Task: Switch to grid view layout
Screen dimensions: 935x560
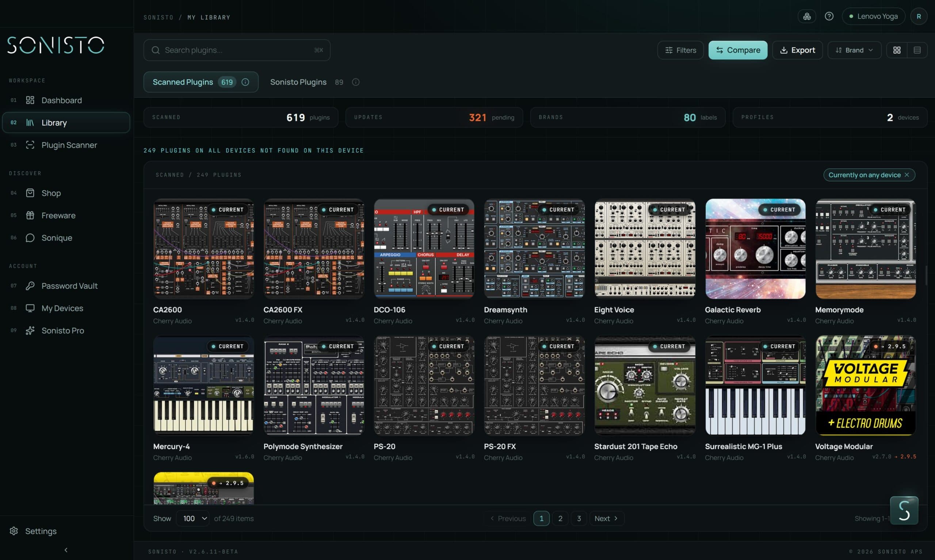Action: (x=897, y=50)
